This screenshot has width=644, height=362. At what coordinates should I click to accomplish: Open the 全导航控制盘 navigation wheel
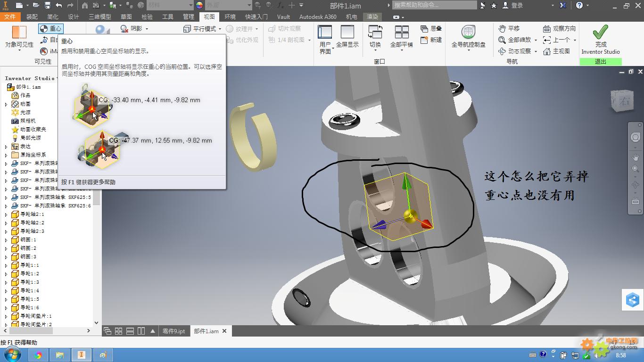(468, 38)
